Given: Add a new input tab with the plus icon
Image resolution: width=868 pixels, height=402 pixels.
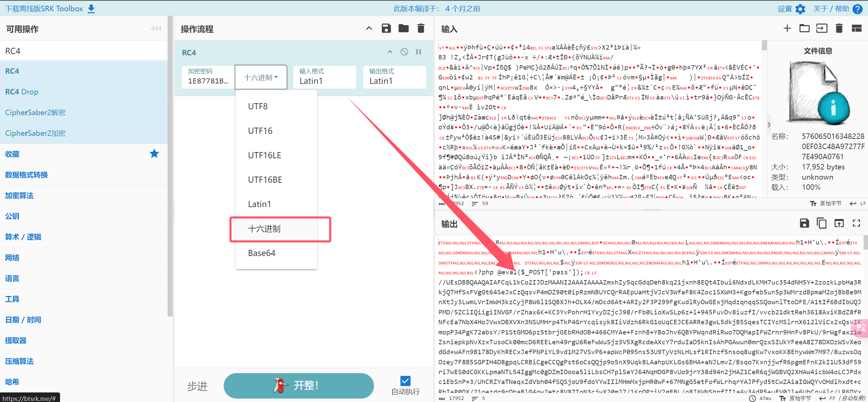Looking at the screenshot, I should tap(787, 29).
